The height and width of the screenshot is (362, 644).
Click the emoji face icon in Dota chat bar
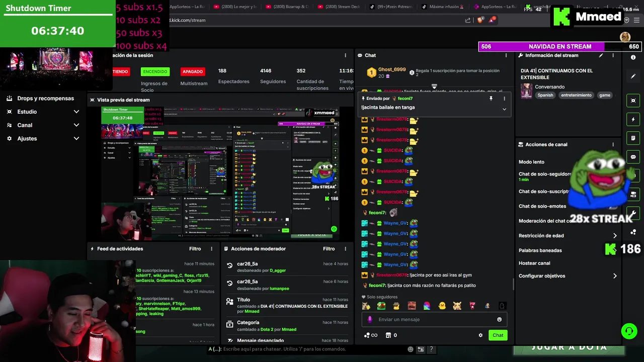tap(411, 349)
